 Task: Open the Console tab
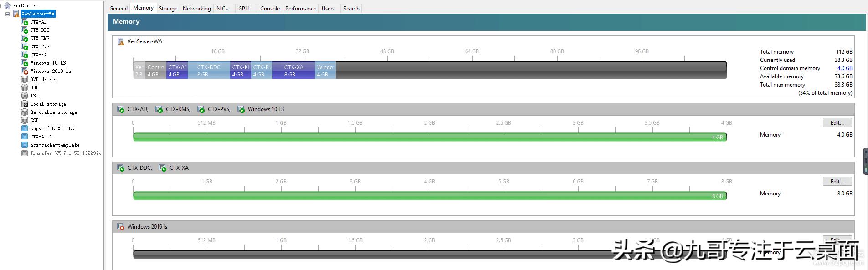pos(270,8)
